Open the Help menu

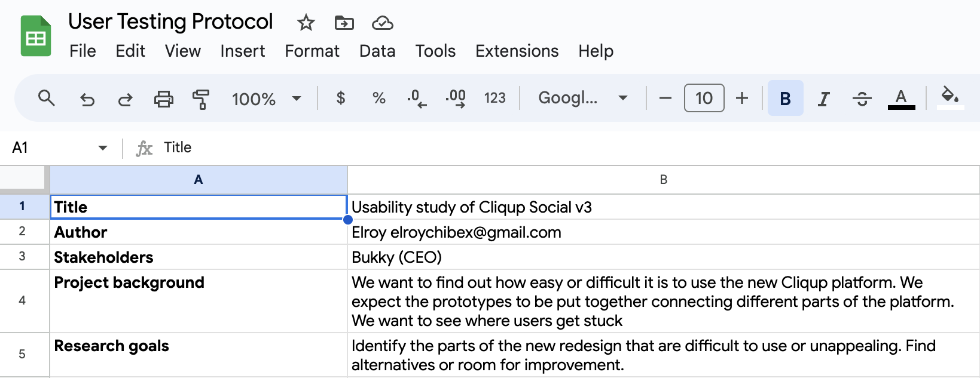(596, 51)
